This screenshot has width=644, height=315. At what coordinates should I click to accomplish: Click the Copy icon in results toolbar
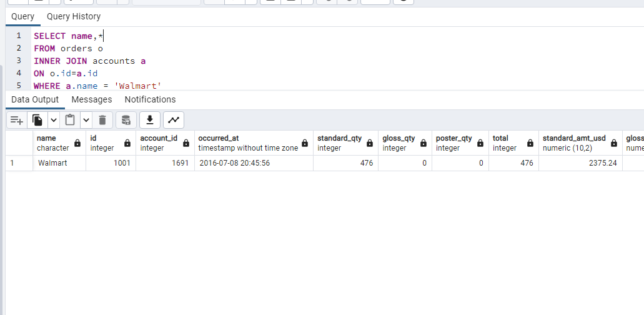tap(37, 120)
